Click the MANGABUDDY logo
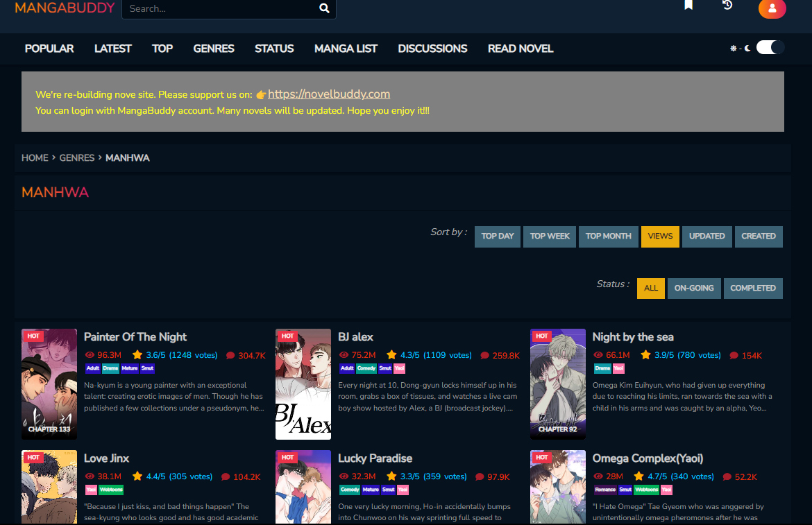This screenshot has height=525, width=812. [x=65, y=8]
